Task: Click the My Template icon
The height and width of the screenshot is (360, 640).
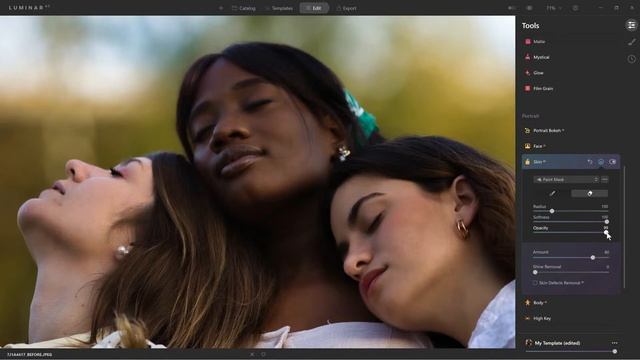Action: [x=529, y=343]
